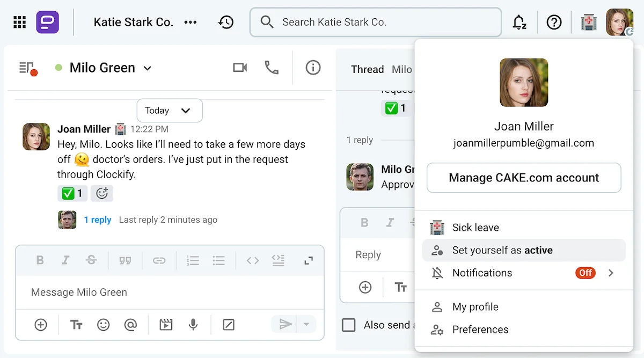
Task: Toggle the green checkmark reaction on Joan's message
Action: pyautogui.click(x=72, y=193)
